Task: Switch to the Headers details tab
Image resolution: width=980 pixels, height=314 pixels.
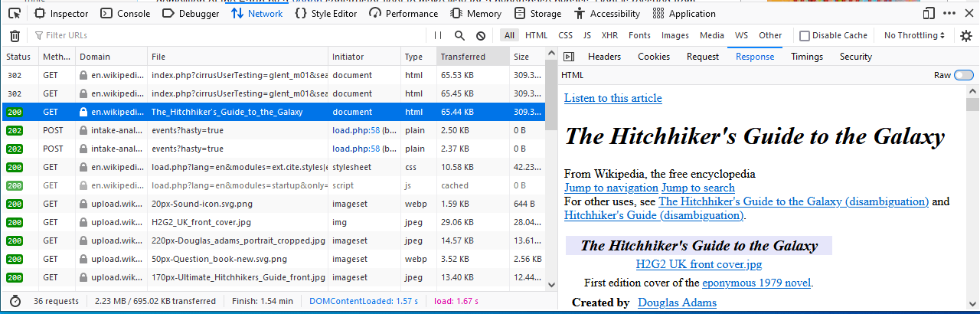Action: click(604, 57)
